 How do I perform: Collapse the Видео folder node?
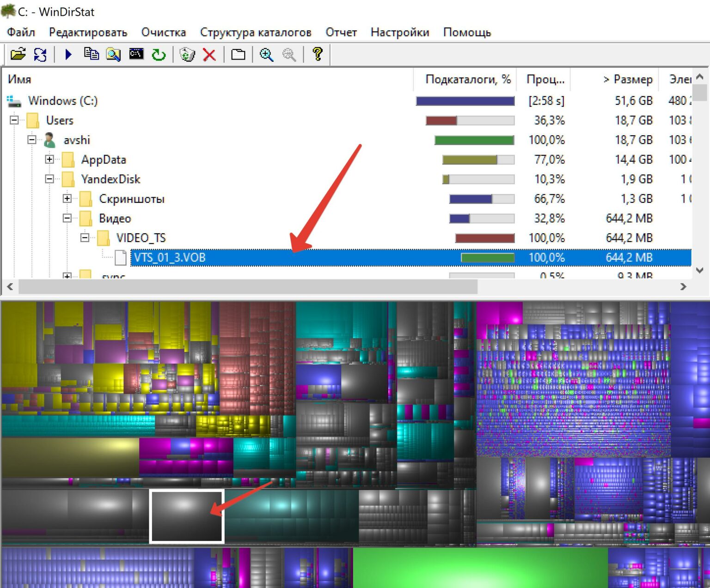click(67, 218)
